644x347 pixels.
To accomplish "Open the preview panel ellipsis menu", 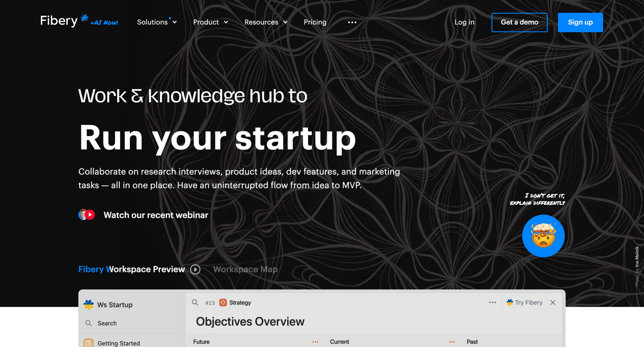I will [492, 302].
